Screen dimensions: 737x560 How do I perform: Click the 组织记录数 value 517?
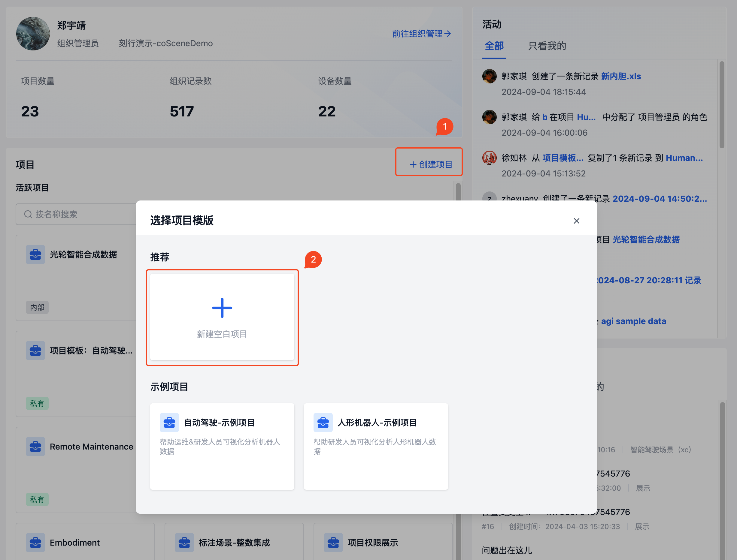182,111
